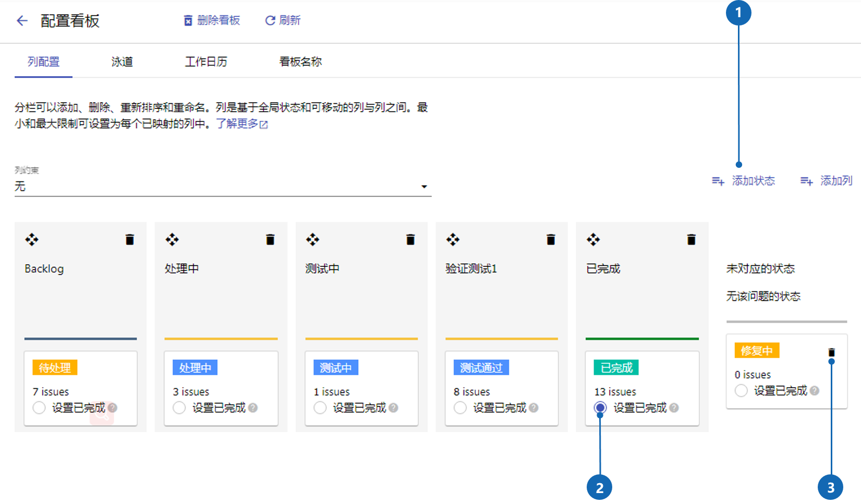Click the 无该问题的状态 text
The height and width of the screenshot is (504, 861).
coord(763,297)
